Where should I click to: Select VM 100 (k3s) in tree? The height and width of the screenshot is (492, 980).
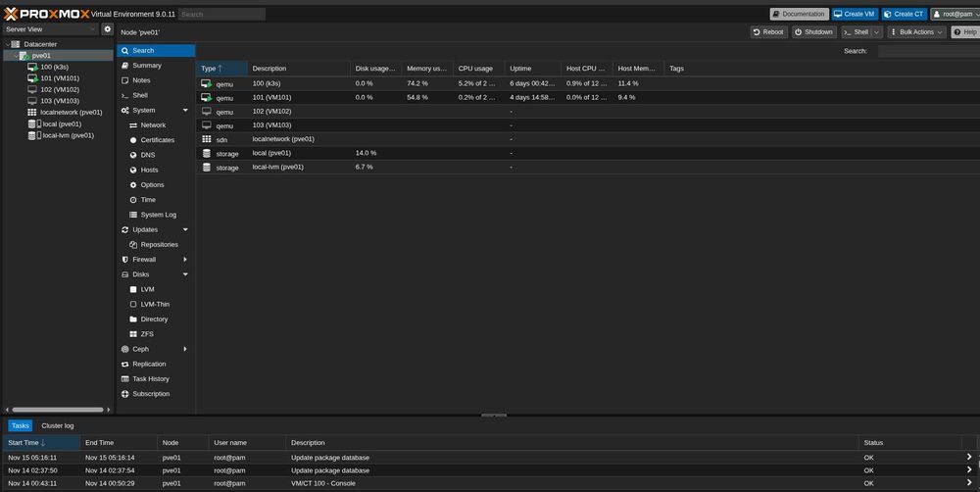tap(54, 67)
